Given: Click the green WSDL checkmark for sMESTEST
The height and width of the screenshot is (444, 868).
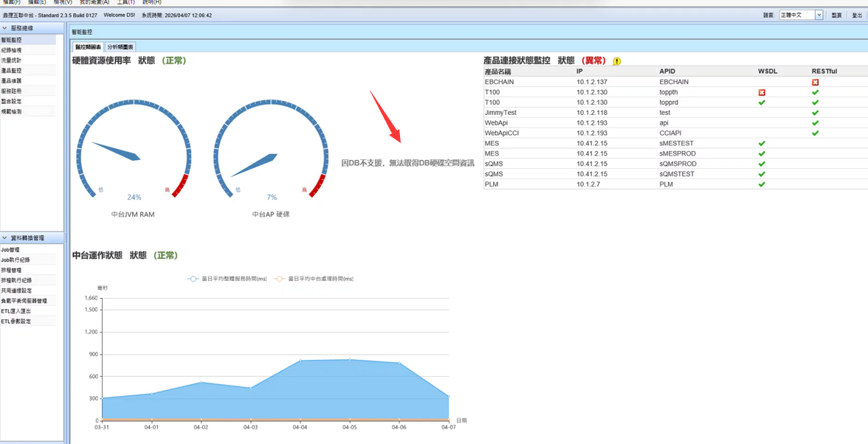Looking at the screenshot, I should pyautogui.click(x=762, y=144).
